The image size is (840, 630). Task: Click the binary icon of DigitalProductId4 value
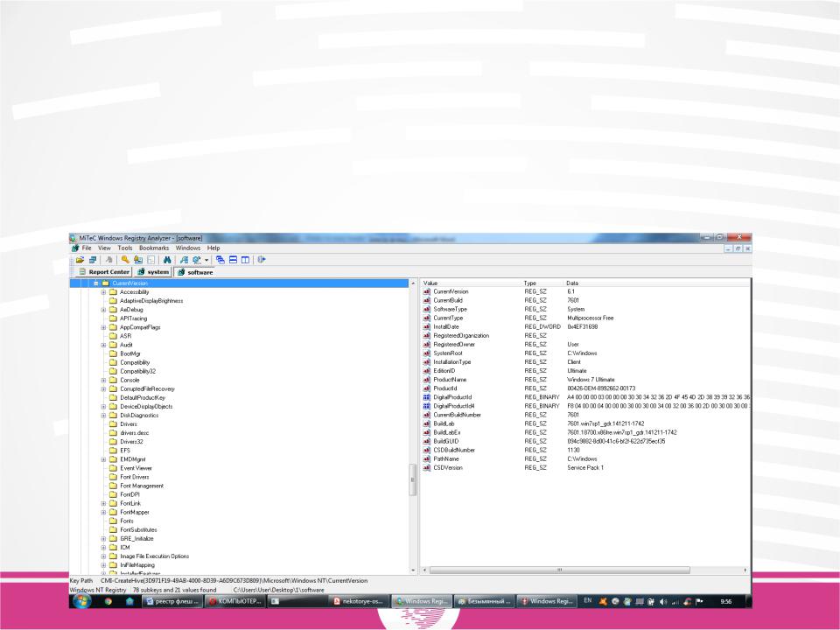click(427, 406)
